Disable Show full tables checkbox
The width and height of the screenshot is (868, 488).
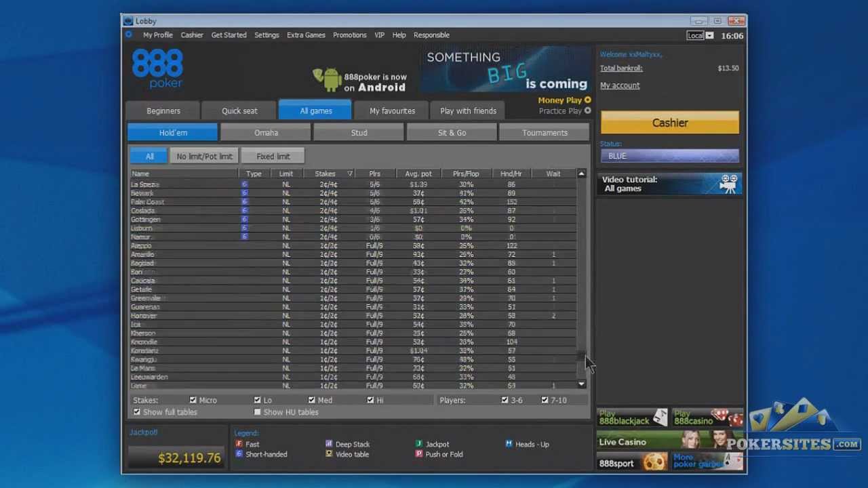tap(137, 412)
